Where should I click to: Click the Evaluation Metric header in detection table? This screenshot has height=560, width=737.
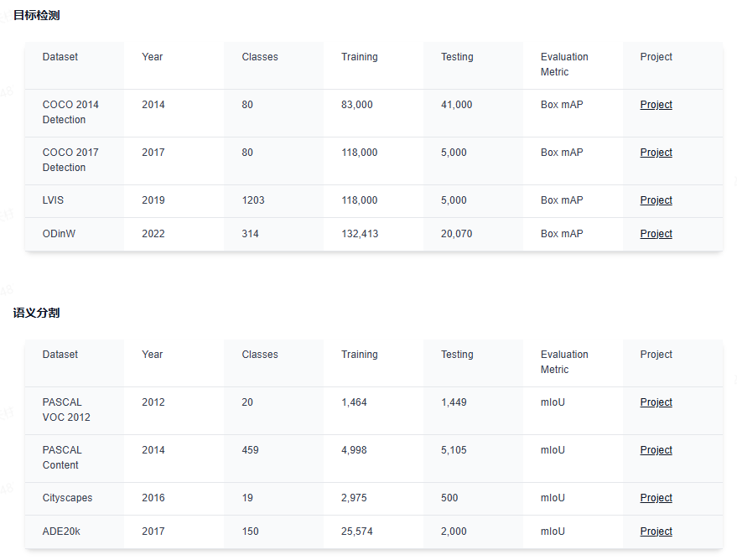564,65
